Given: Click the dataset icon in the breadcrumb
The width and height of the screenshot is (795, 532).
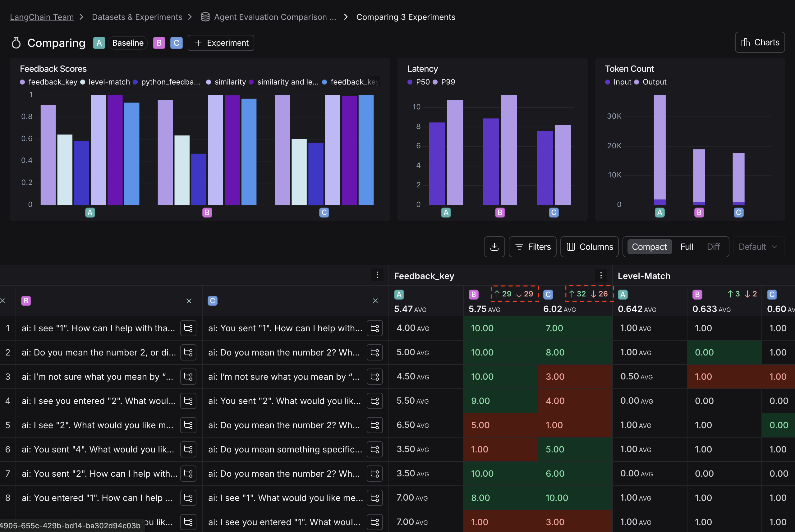Looking at the screenshot, I should pos(205,17).
